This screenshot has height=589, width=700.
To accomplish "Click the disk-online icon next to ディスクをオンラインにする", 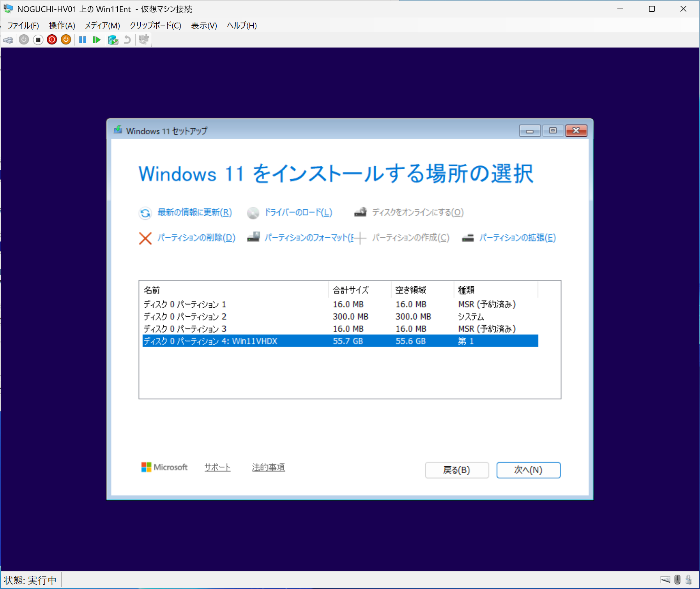I will point(360,212).
